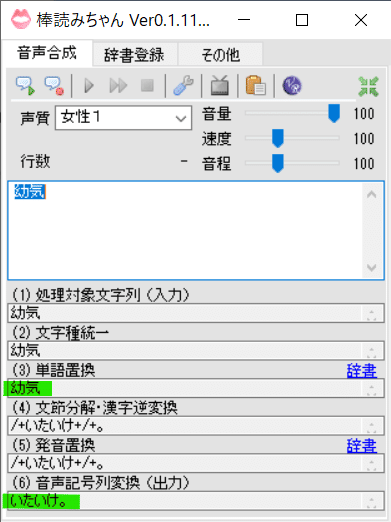The height and width of the screenshot is (522, 391).
Task: Click the gray stop square button
Action: coord(147,86)
